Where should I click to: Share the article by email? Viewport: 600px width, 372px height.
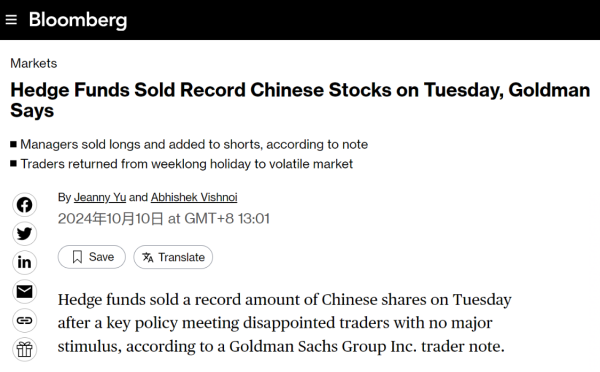(x=24, y=292)
